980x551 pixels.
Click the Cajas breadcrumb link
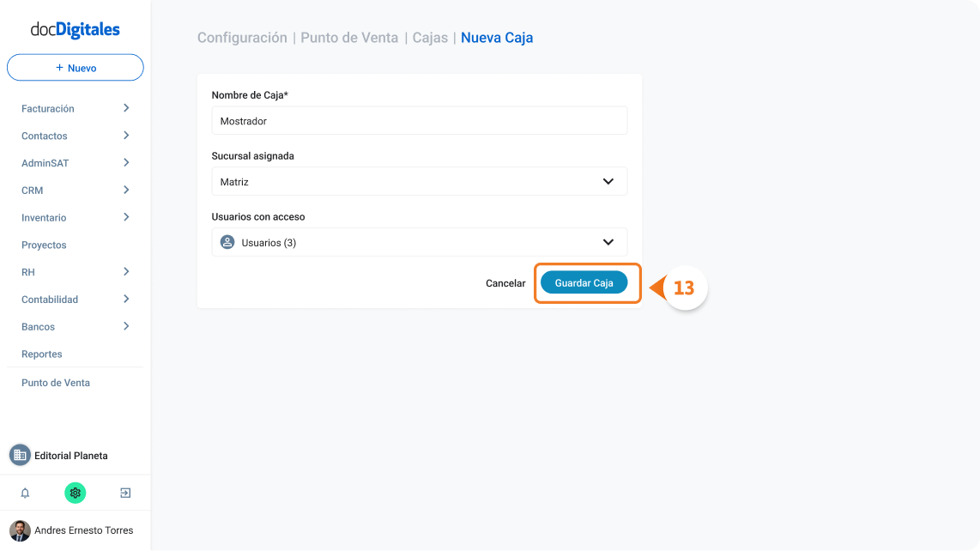point(430,38)
